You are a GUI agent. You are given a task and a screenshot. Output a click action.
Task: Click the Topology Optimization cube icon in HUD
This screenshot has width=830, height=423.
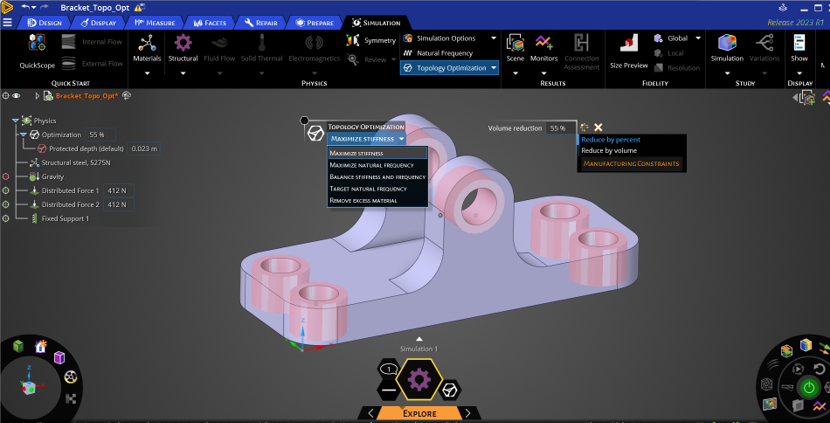coord(315,133)
